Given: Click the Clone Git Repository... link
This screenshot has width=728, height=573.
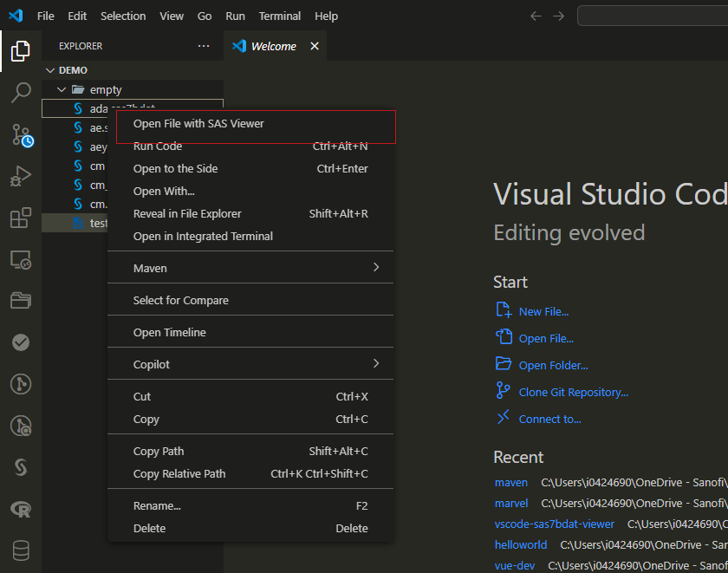Looking at the screenshot, I should tap(574, 393).
